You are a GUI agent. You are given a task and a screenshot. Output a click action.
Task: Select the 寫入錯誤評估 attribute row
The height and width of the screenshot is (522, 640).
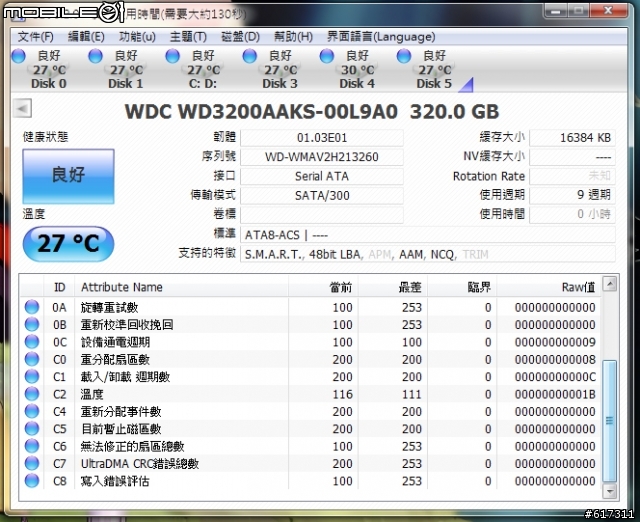pos(310,481)
